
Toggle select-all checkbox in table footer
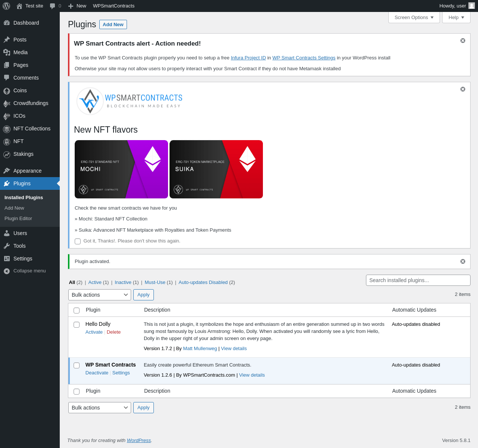[77, 392]
